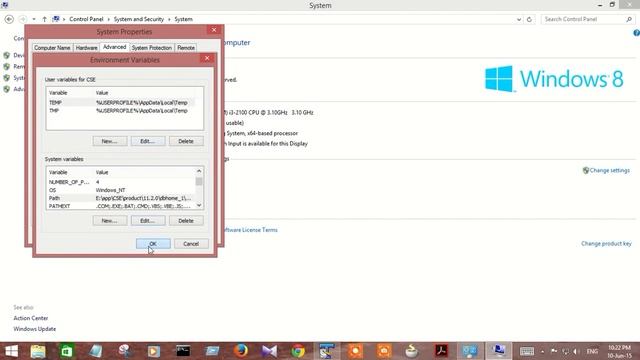Screen dimensions: 640x360
Task: Select the OS system variable row
Action: 121,190
